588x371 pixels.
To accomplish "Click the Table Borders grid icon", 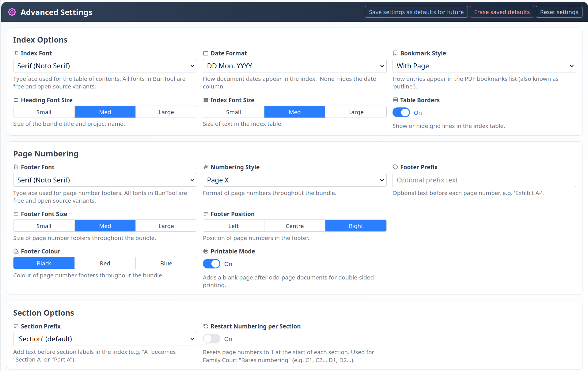I will 395,100.
